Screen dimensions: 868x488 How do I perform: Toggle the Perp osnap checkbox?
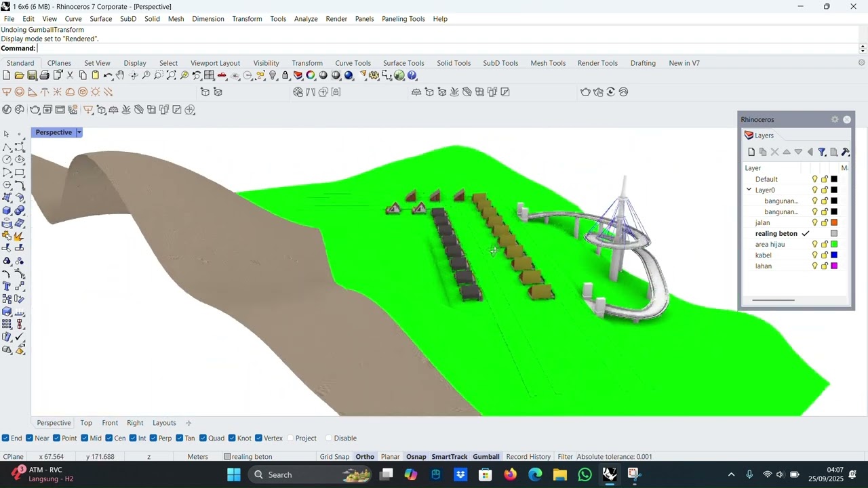(x=153, y=438)
